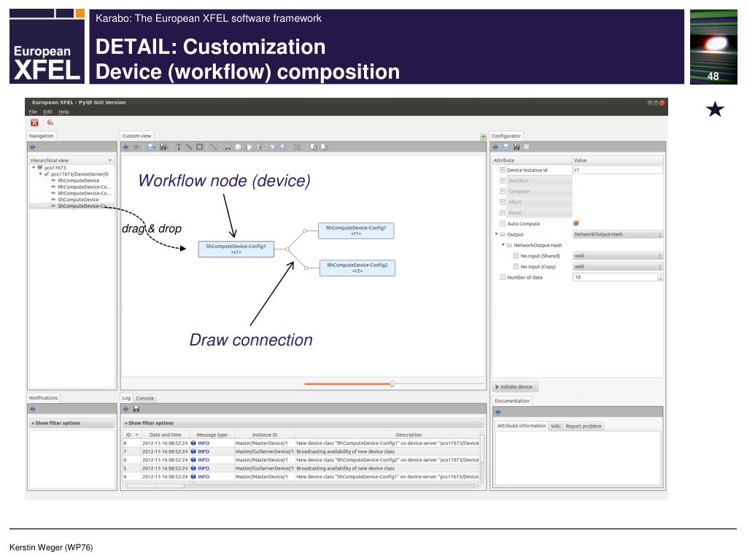Click the Message type column header
The width and height of the screenshot is (747, 560).
(212, 435)
